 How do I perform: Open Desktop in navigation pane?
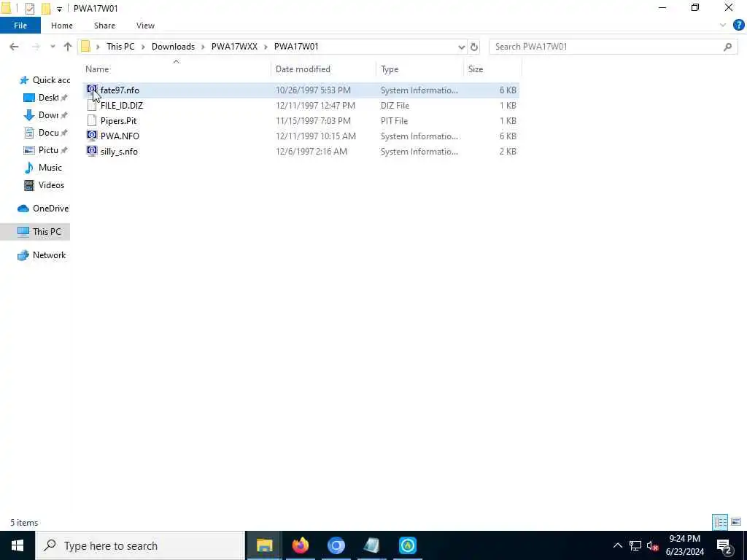(x=45, y=97)
